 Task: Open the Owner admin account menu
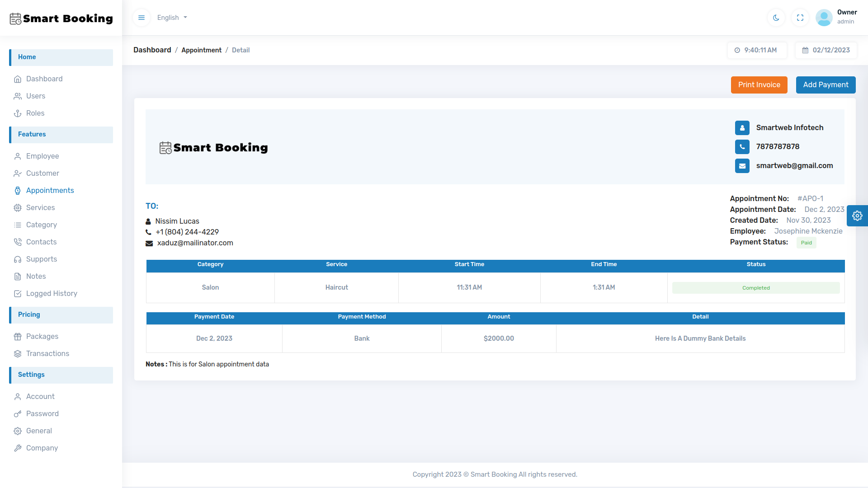(846, 17)
